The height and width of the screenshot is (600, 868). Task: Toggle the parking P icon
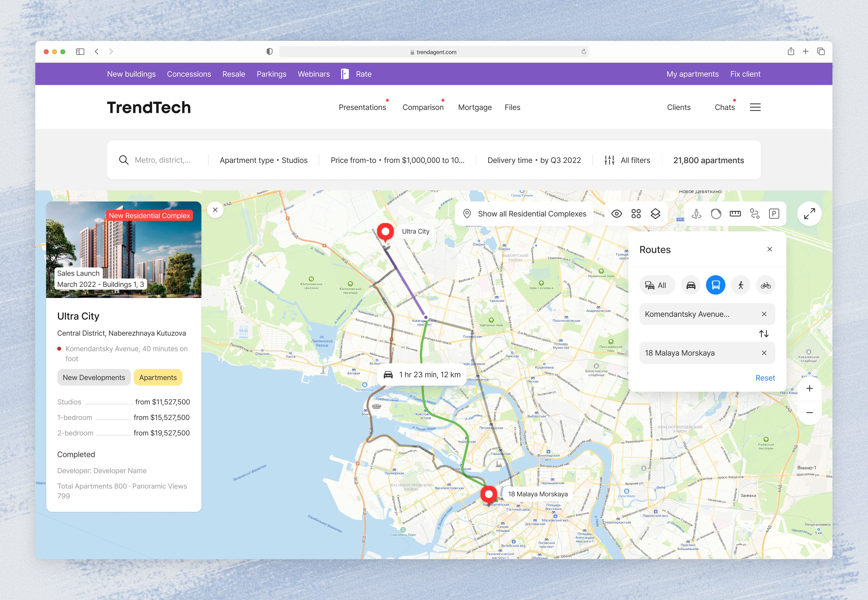774,214
